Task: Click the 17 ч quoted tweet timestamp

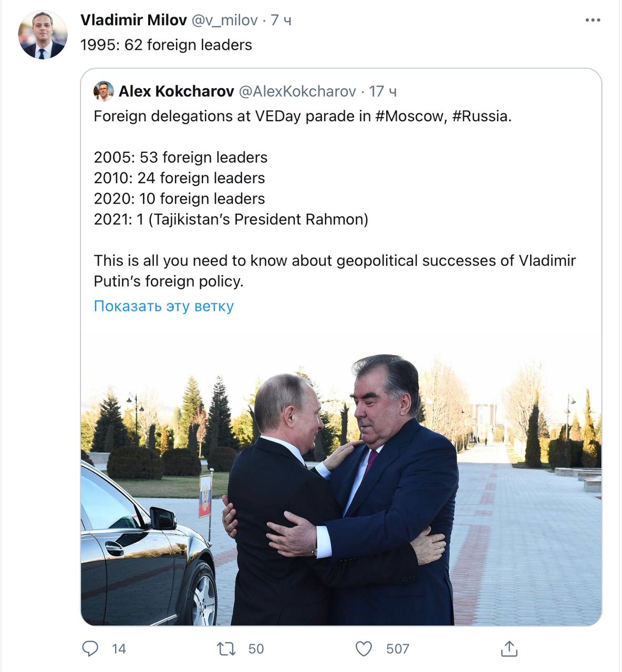Action: pyautogui.click(x=382, y=91)
